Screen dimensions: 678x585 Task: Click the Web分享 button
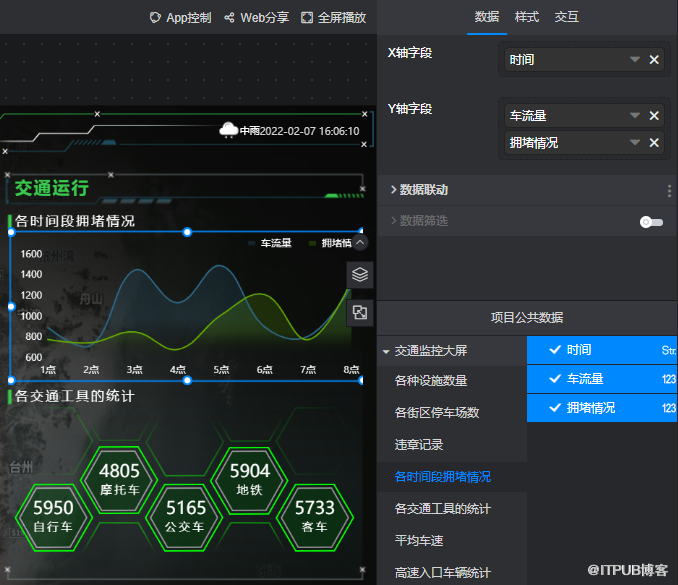point(258,18)
